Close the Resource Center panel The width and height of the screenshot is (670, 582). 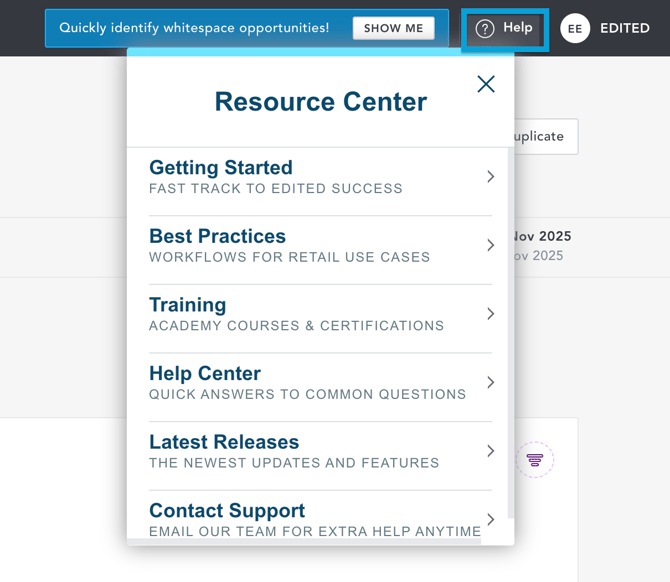click(486, 84)
